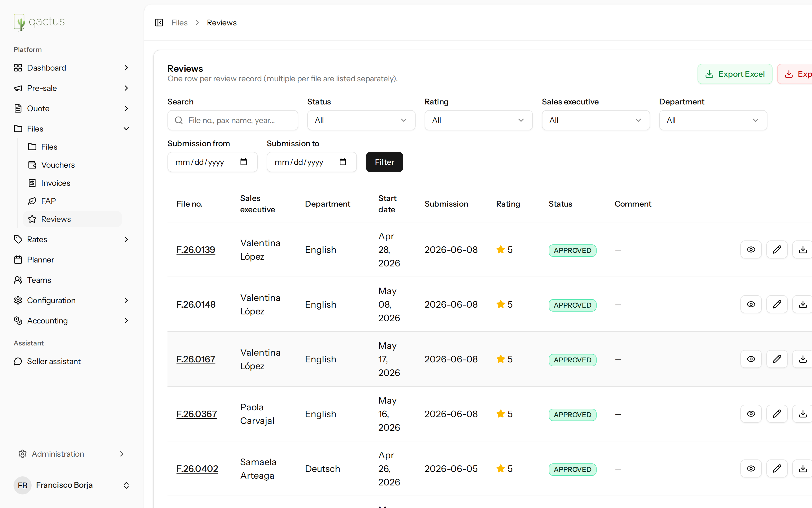Click the Vouchers wallet icon
Viewport: 812px width, 508px height.
point(32,165)
